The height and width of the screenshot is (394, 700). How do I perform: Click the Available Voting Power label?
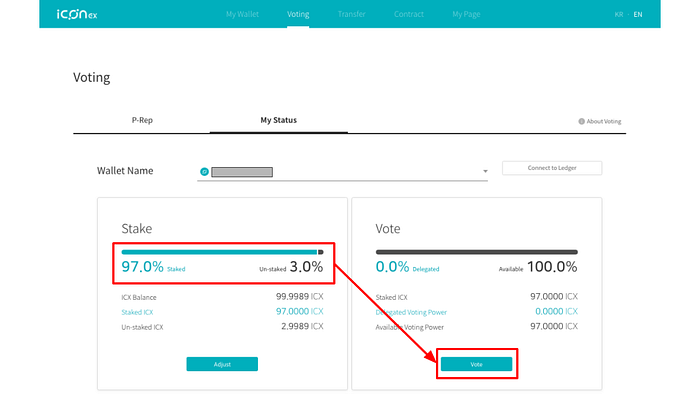(410, 327)
